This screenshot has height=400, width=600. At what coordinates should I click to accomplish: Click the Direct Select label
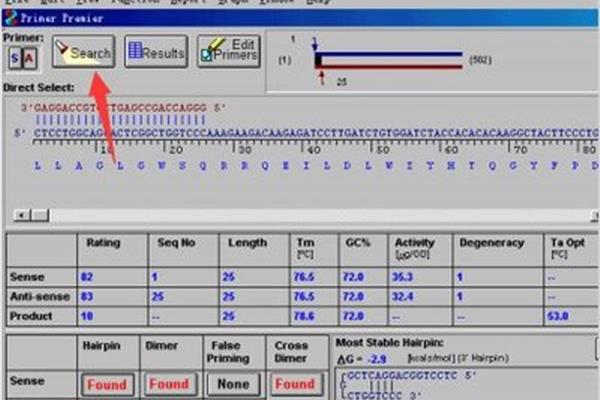(x=39, y=88)
